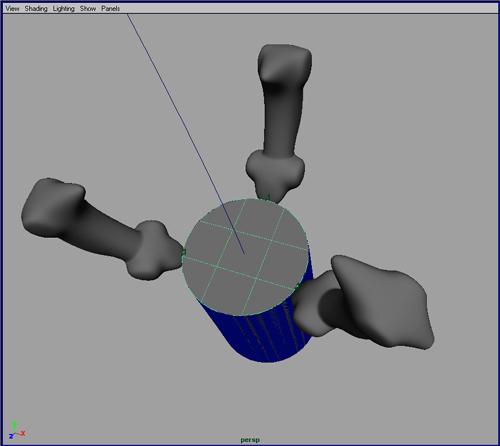Viewport: 500px width, 446px height.
Task: Open the View menu
Action: 12,9
